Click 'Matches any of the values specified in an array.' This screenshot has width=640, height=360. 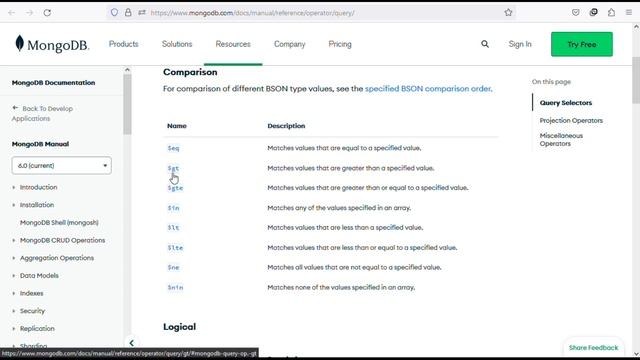339,208
